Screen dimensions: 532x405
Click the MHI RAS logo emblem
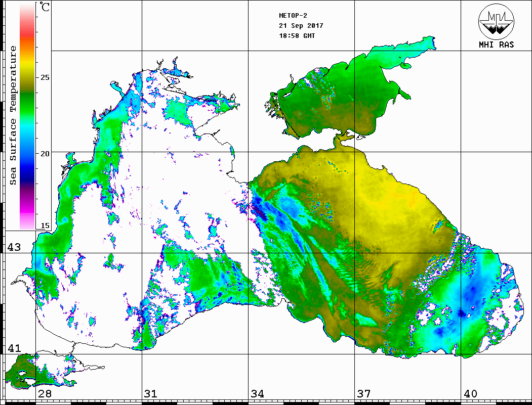tap(497, 21)
